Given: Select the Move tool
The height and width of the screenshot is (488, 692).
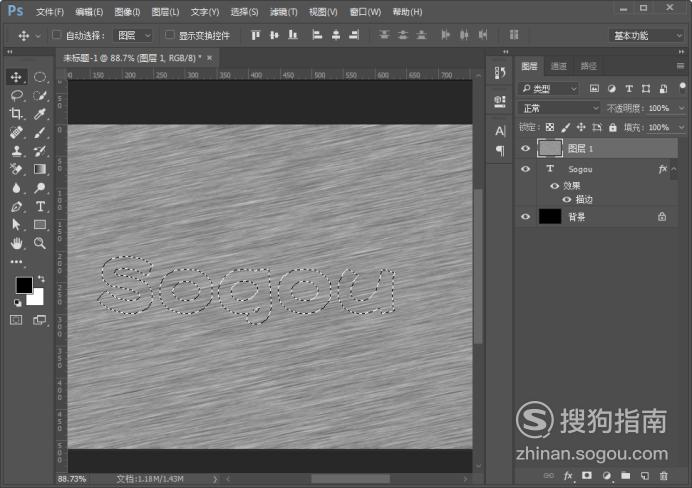Looking at the screenshot, I should [x=16, y=77].
